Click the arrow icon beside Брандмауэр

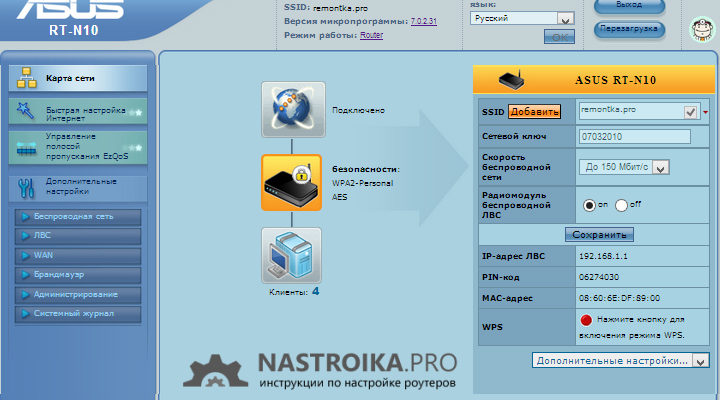(26, 275)
